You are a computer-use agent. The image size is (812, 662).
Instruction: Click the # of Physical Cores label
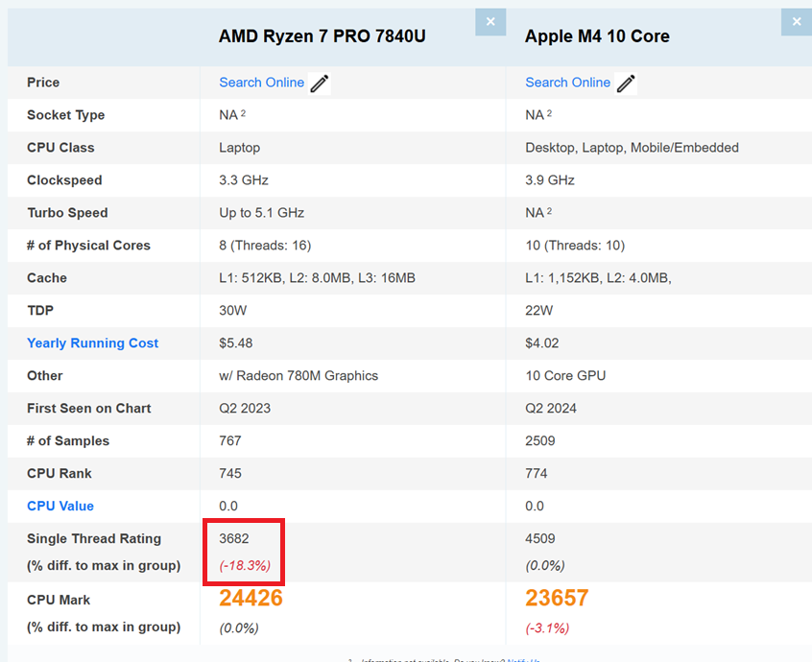[88, 246]
